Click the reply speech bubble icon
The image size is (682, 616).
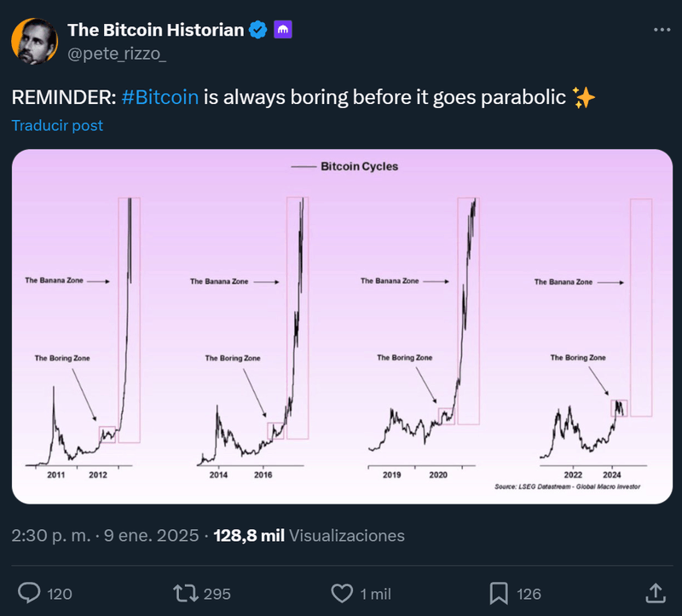[x=31, y=593]
